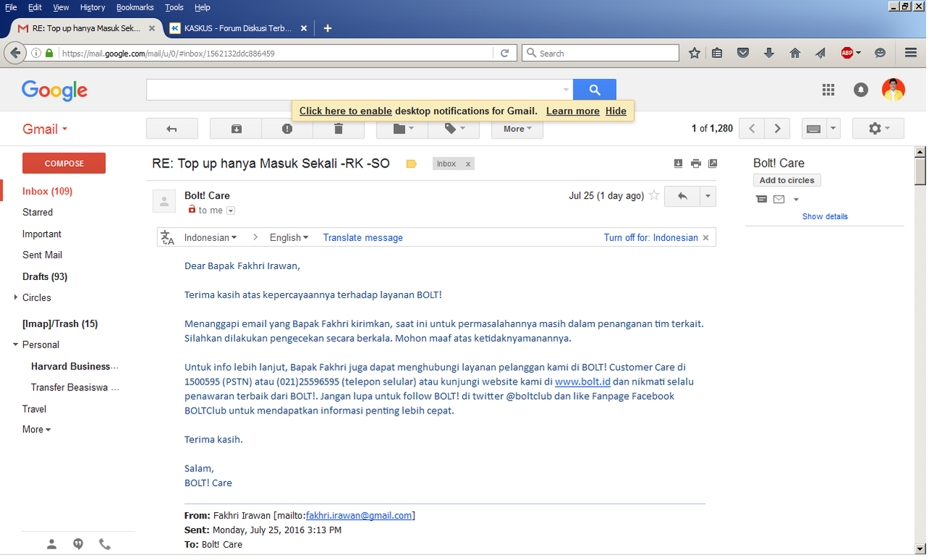Screen dimensions: 929x560
Task: Click the download attachments arrow icon
Action: (x=678, y=163)
